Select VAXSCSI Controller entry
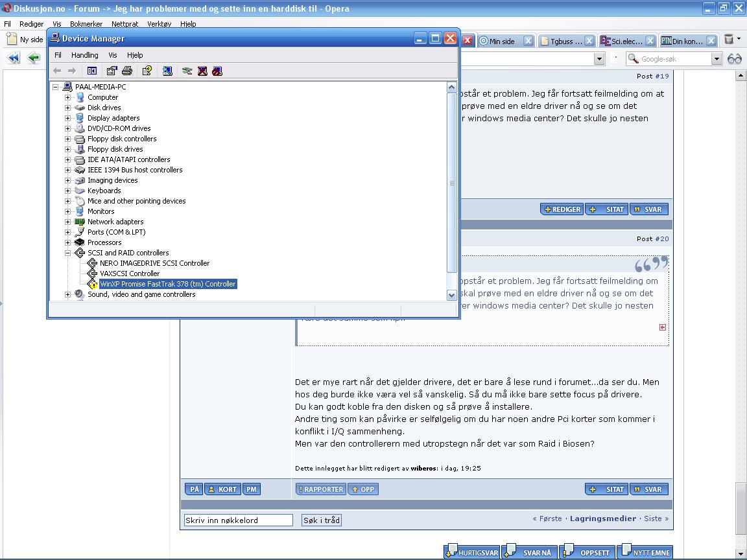Screen dimensions: 747x560 (x=130, y=274)
